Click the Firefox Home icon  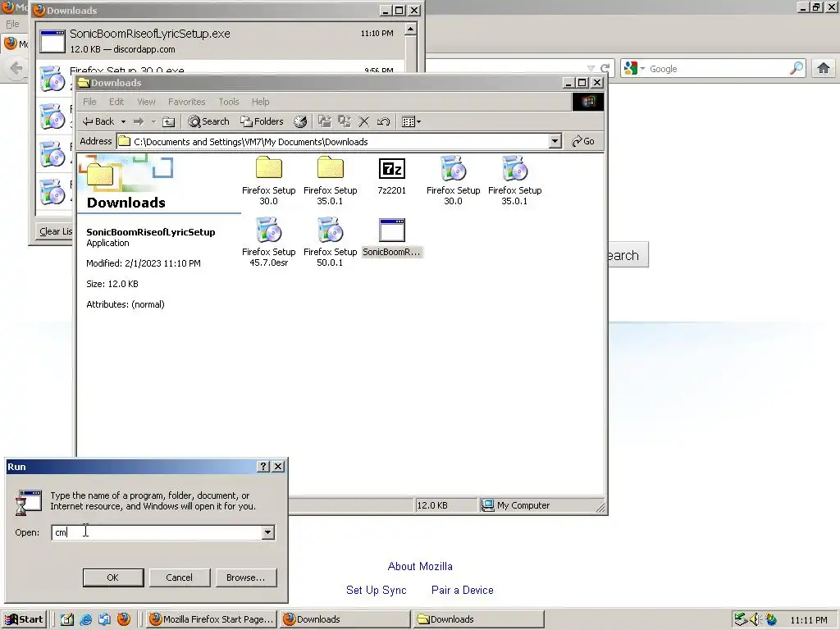click(824, 69)
